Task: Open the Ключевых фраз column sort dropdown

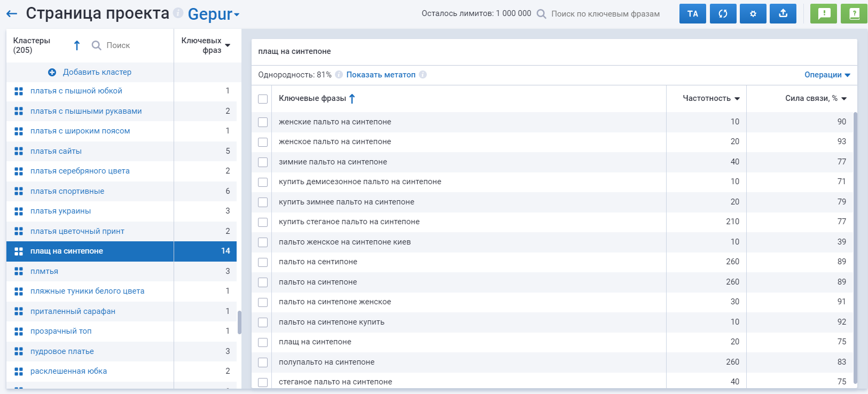Action: point(228,45)
